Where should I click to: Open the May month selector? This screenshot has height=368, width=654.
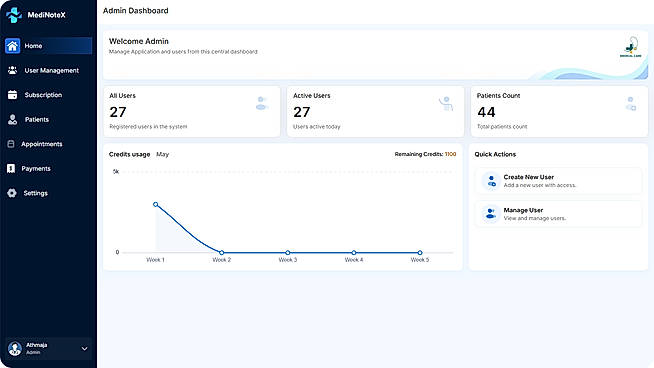pos(162,154)
